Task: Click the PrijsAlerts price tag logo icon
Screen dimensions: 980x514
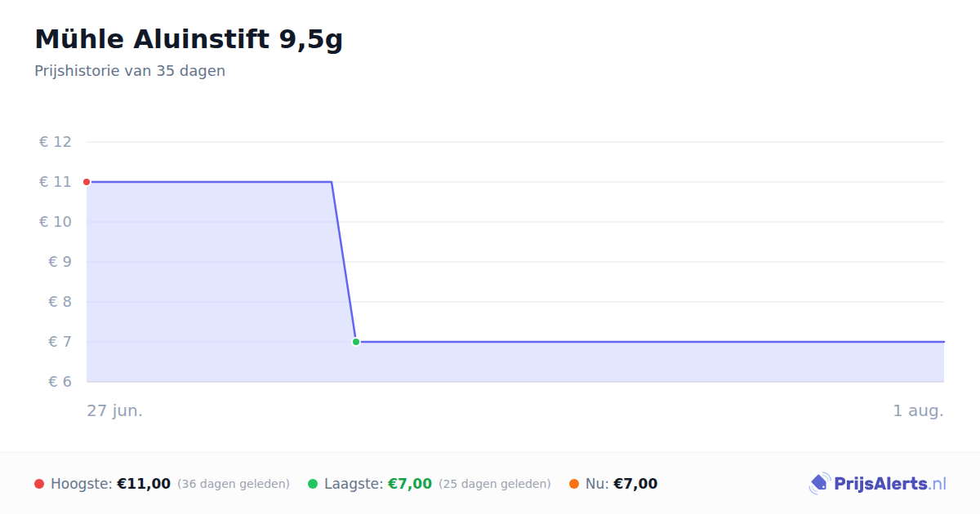Action: click(x=819, y=484)
